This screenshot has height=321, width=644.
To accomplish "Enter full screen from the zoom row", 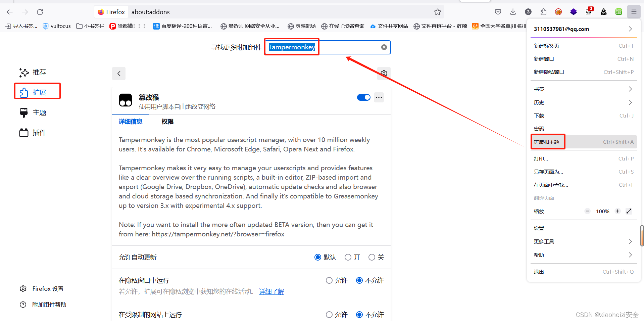I will coord(629,211).
